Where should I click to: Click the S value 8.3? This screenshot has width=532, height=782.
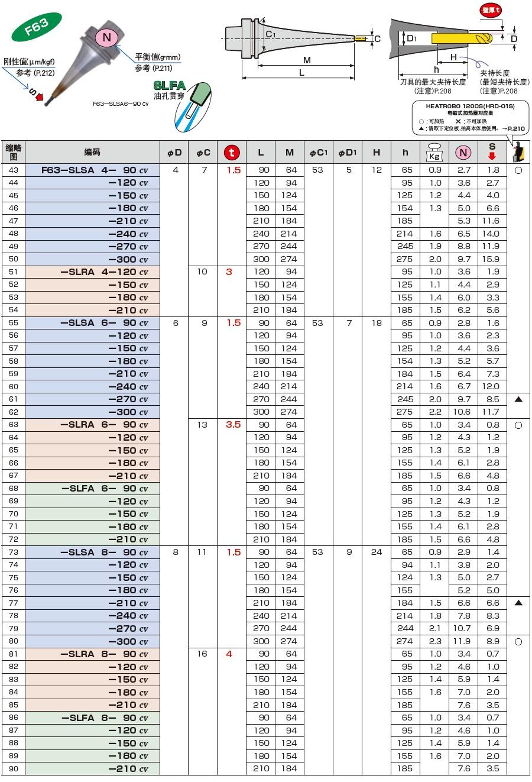click(493, 616)
